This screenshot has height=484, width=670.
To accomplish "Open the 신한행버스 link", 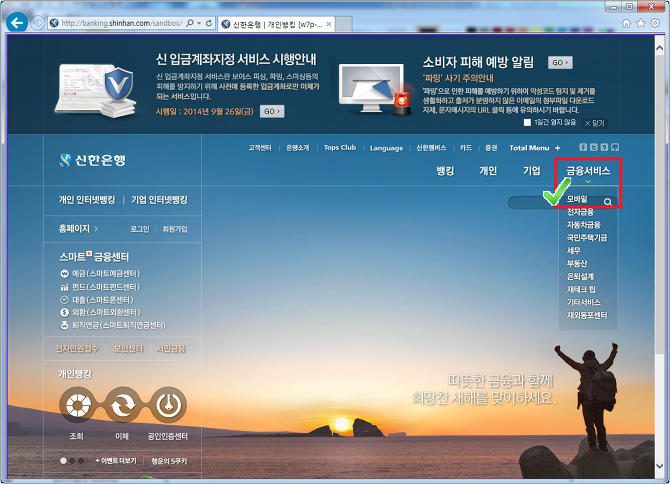I will [x=431, y=148].
